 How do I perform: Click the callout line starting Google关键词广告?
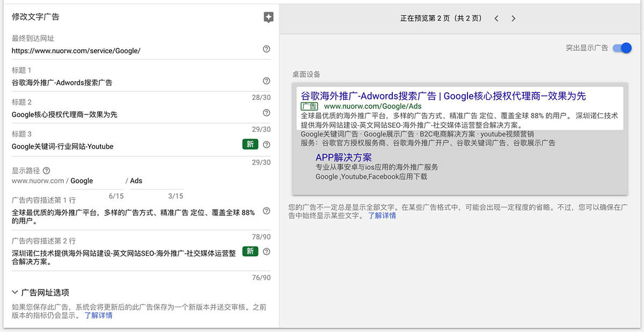coord(418,134)
